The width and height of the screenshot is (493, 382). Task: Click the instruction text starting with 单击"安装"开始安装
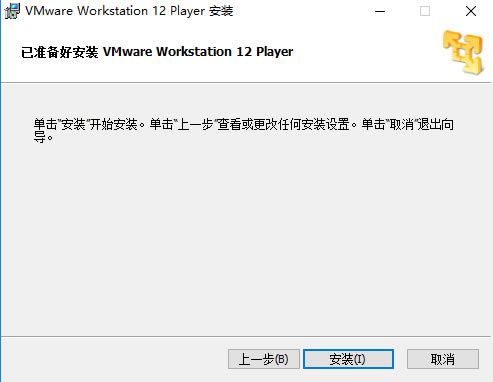[x=244, y=130]
